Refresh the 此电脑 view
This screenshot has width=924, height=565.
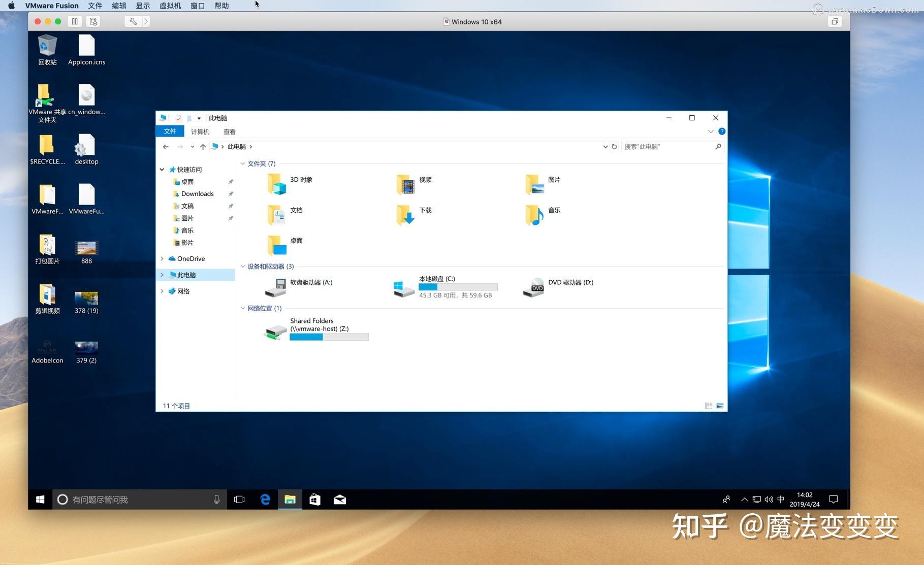pyautogui.click(x=614, y=147)
